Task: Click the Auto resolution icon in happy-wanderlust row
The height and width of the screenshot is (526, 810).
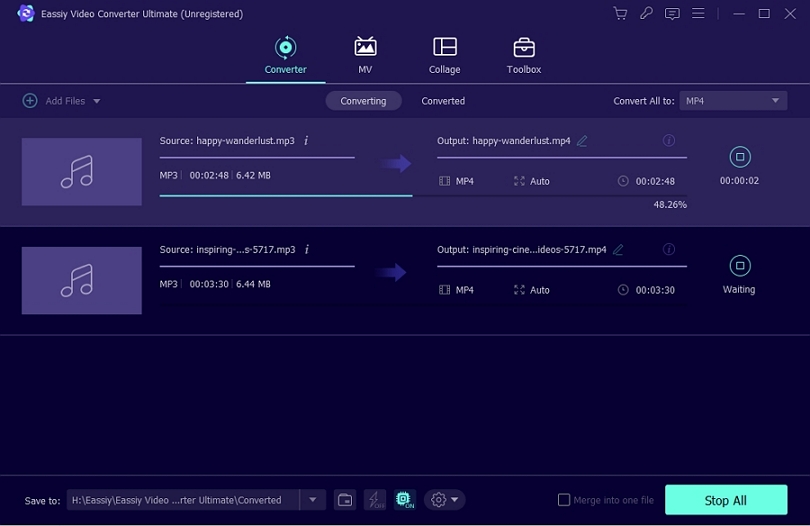Action: click(519, 181)
